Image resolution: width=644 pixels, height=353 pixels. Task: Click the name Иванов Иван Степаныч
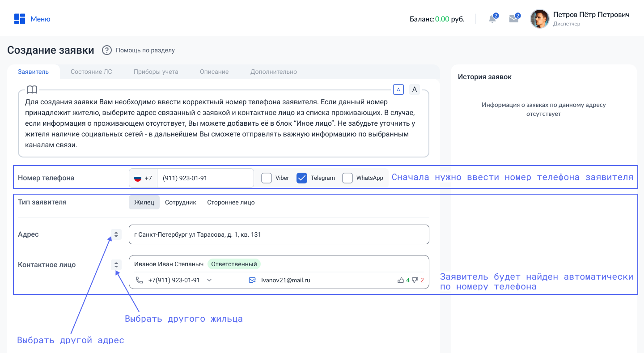[x=169, y=264]
